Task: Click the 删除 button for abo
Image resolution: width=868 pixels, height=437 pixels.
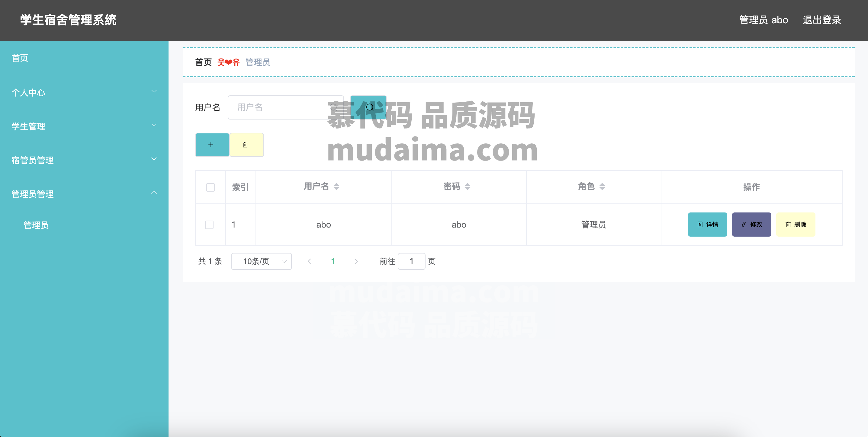Action: click(x=796, y=225)
